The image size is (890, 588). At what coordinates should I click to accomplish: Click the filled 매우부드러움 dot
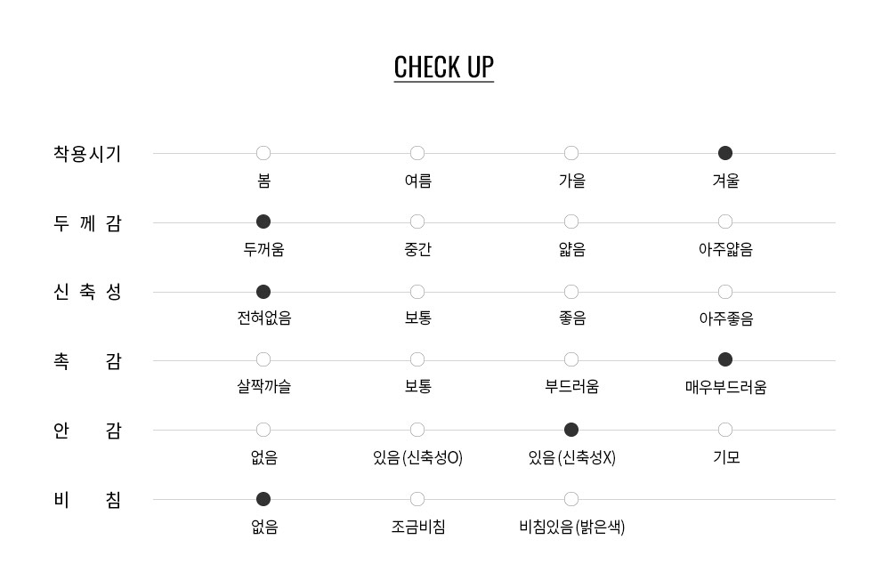tap(725, 360)
